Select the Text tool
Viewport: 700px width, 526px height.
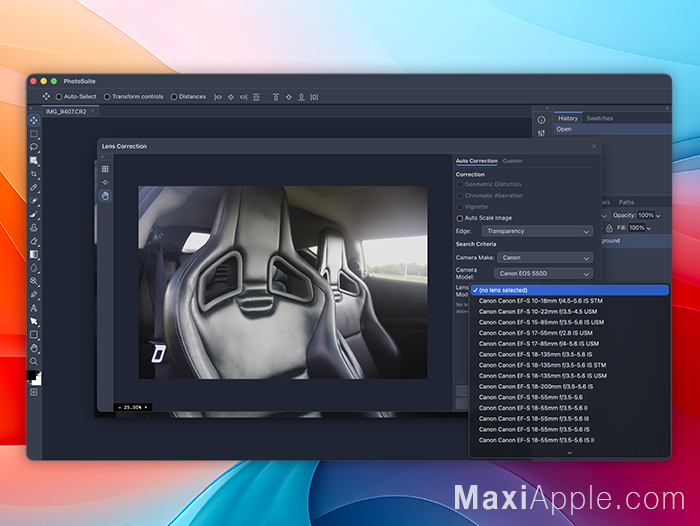[x=34, y=308]
